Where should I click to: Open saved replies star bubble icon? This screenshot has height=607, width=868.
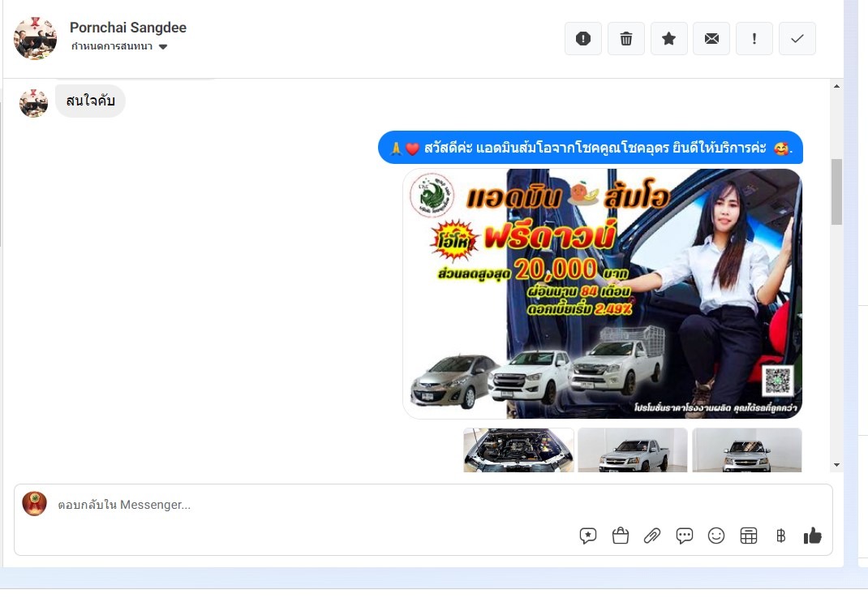pyautogui.click(x=588, y=536)
